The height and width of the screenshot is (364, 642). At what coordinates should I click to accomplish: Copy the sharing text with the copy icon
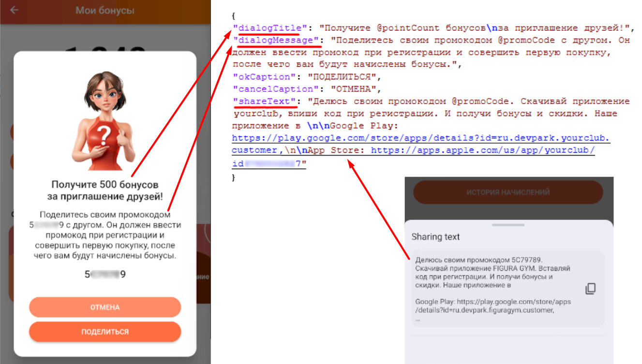coord(590,289)
